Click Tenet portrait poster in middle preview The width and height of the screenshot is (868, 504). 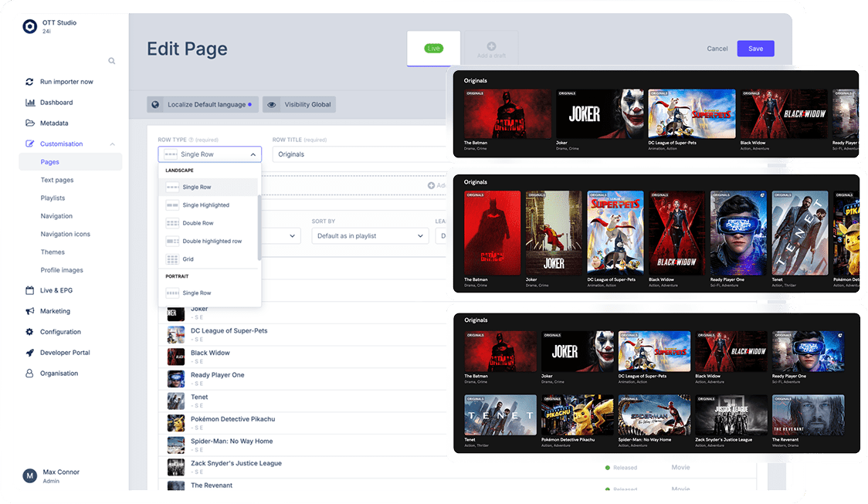click(x=800, y=233)
